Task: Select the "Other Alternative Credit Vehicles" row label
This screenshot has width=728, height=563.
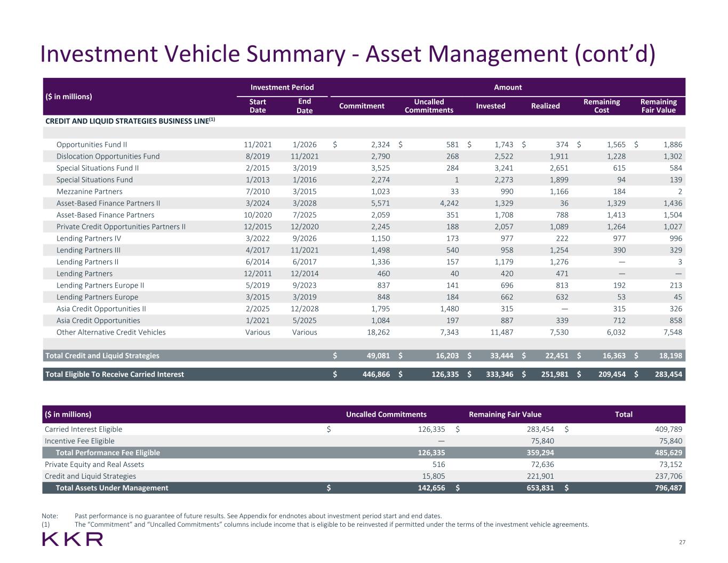Action: coord(111,332)
